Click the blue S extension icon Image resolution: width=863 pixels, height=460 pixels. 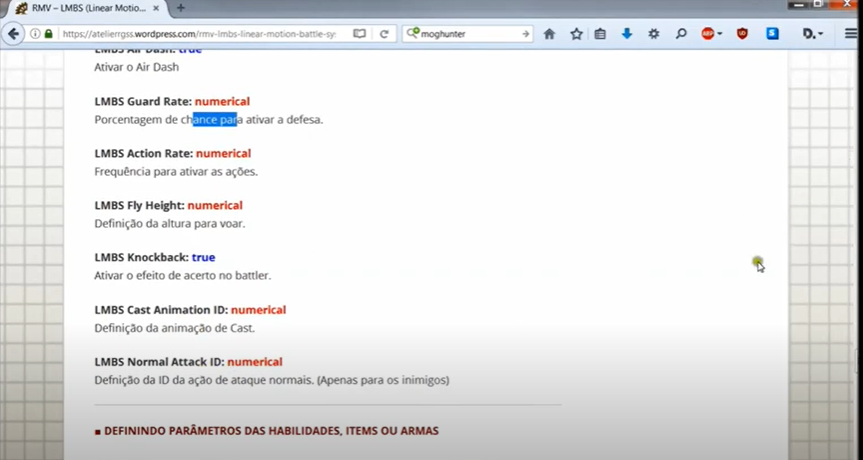(x=773, y=34)
